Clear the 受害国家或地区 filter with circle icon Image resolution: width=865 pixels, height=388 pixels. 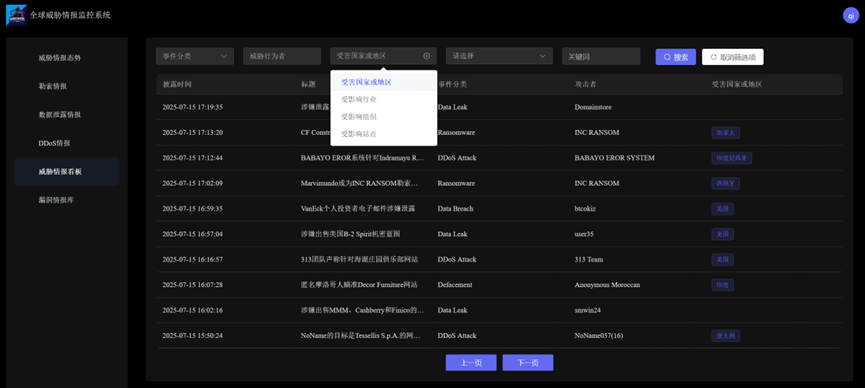[426, 56]
